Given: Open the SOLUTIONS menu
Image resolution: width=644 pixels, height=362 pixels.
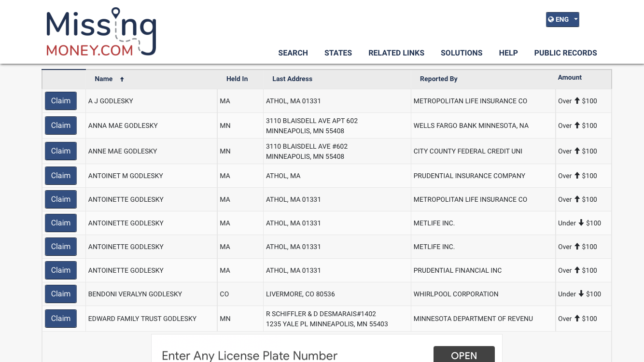Looking at the screenshot, I should tap(462, 53).
